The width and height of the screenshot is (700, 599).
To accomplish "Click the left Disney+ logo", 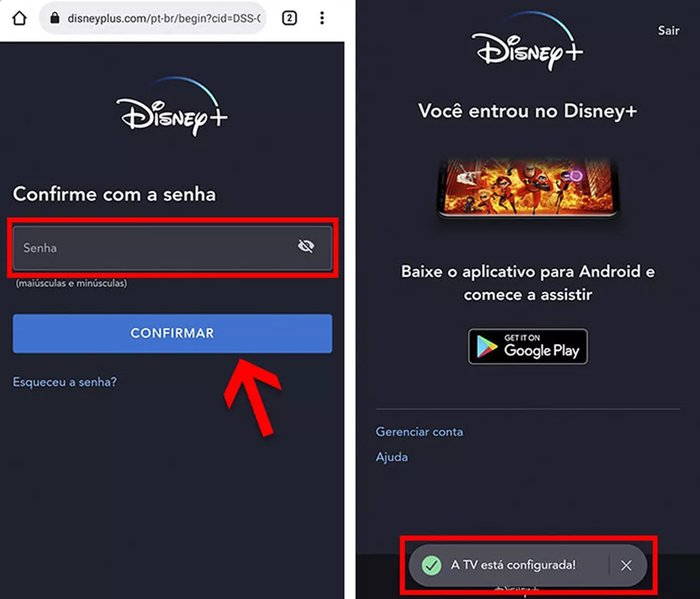I will pos(172,106).
